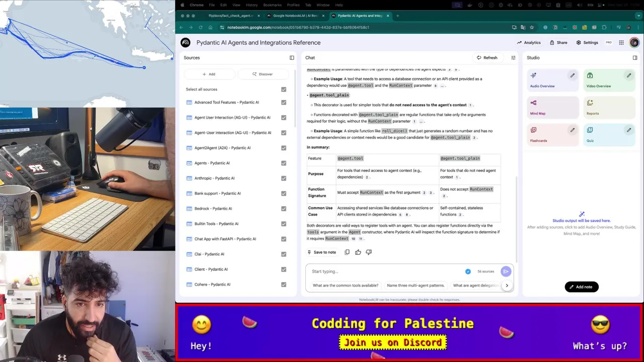Image resolution: width=644 pixels, height=362 pixels.
Task: Uncheck Bedrock - Pydantic AI source
Action: pos(284,209)
